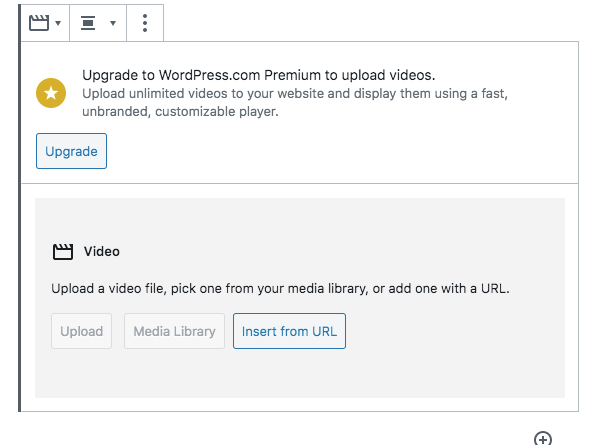The width and height of the screenshot is (606, 445).
Task: Expand the alignment options dropdown arrow
Action: tap(112, 23)
